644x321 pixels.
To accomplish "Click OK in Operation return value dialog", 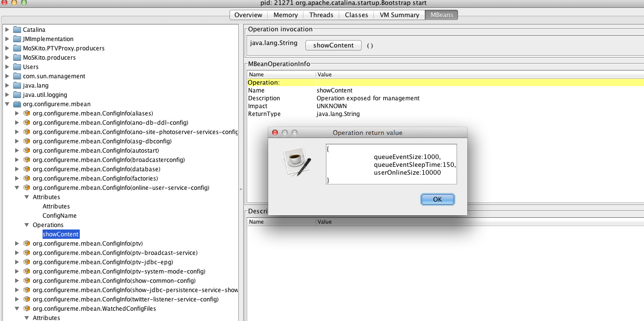I will point(437,199).
